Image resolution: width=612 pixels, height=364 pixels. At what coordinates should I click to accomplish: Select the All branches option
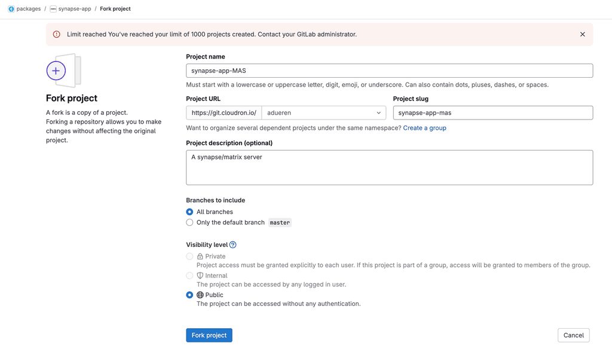[x=189, y=212]
